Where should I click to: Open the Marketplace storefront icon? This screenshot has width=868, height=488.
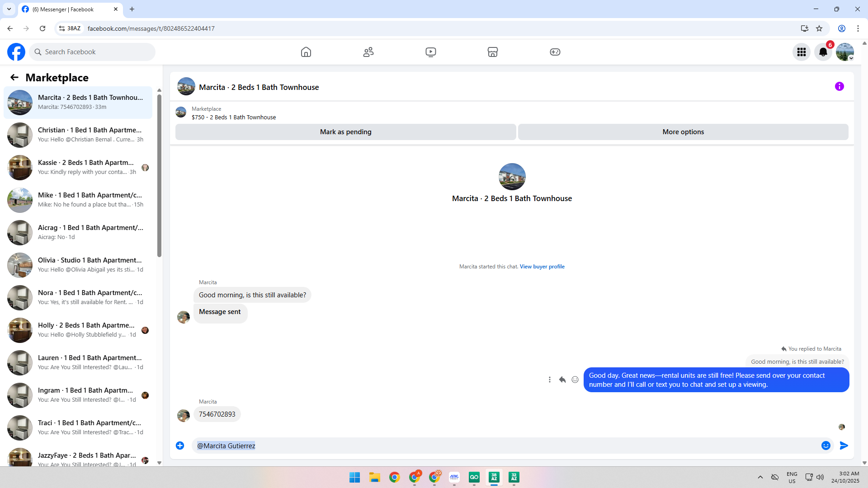(493, 52)
